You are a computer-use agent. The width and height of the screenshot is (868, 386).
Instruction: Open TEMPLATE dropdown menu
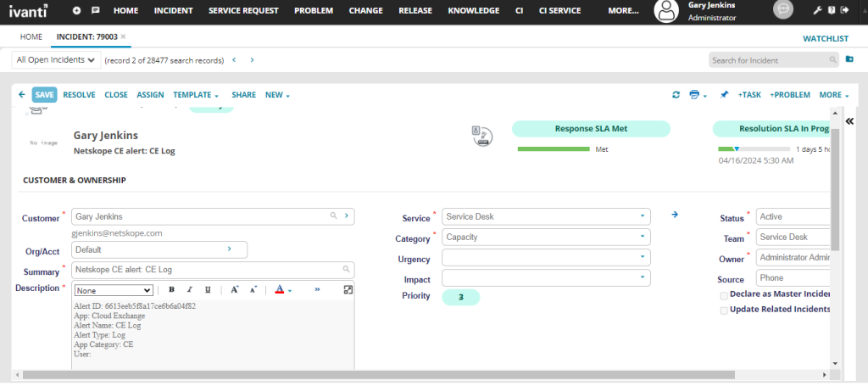click(196, 95)
